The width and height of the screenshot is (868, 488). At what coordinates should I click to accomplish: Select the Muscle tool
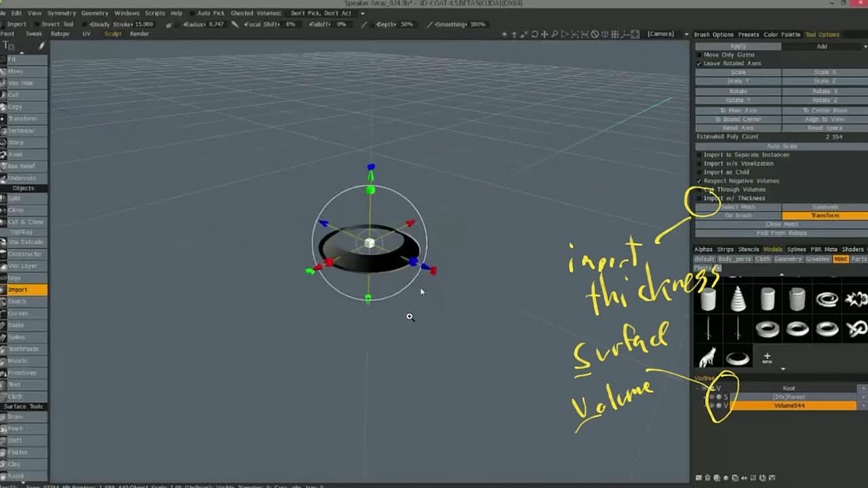tap(24, 361)
